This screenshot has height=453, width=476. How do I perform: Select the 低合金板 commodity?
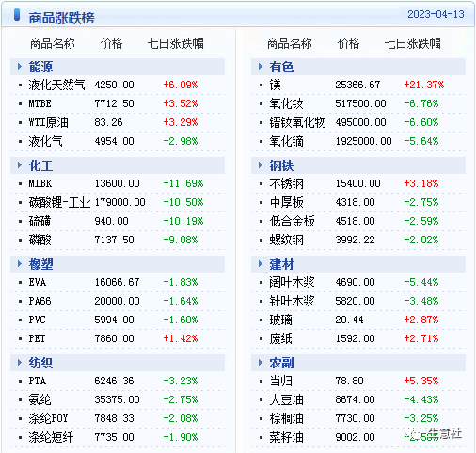click(x=292, y=221)
